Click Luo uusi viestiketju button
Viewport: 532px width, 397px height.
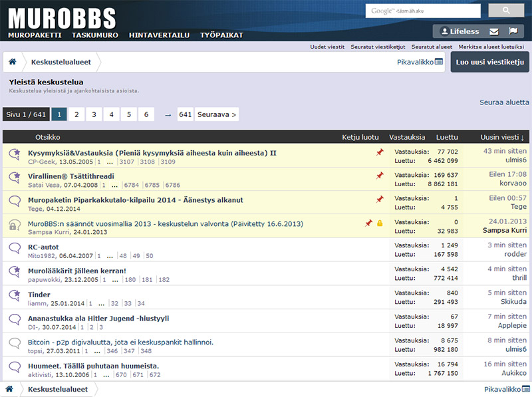(x=489, y=62)
